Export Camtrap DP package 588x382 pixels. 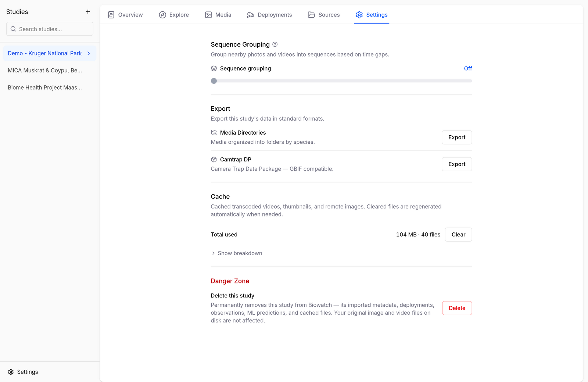point(457,164)
